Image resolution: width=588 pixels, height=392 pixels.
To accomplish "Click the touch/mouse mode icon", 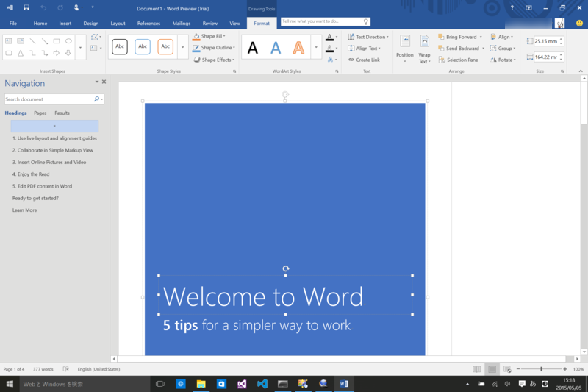I will coord(76,7).
